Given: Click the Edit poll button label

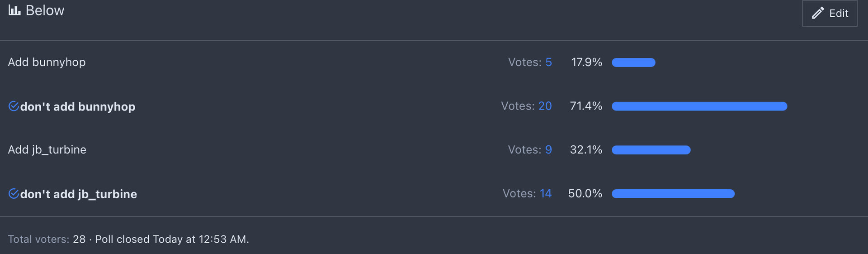Looking at the screenshot, I should (839, 14).
